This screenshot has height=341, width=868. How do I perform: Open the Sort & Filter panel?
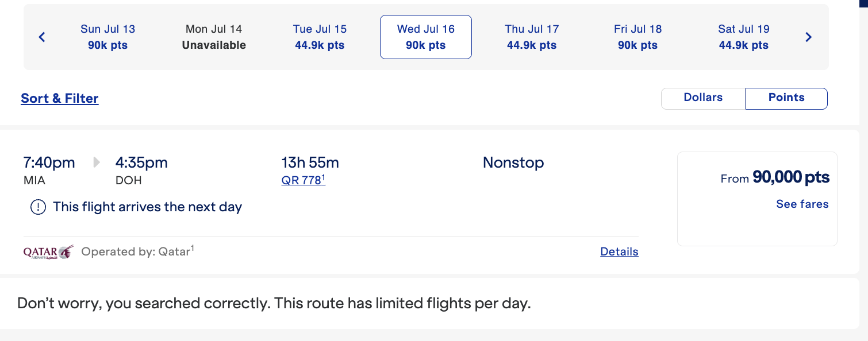coord(59,98)
